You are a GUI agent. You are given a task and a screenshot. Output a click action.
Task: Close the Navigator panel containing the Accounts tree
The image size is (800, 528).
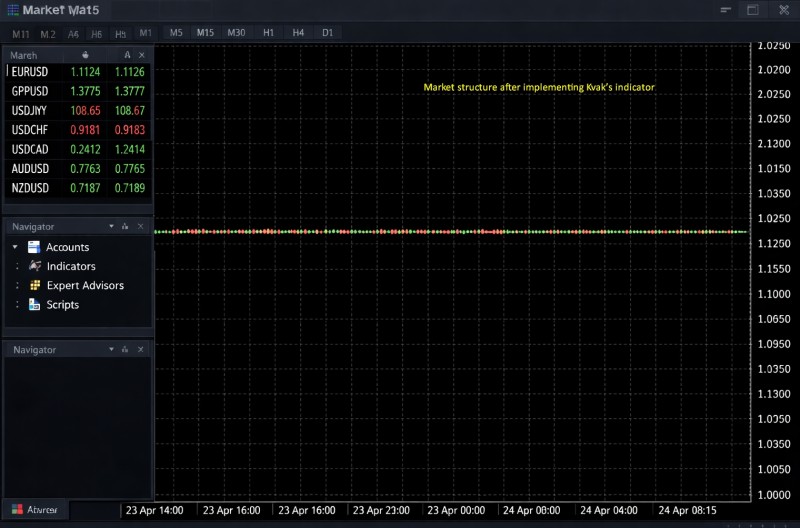[140, 226]
